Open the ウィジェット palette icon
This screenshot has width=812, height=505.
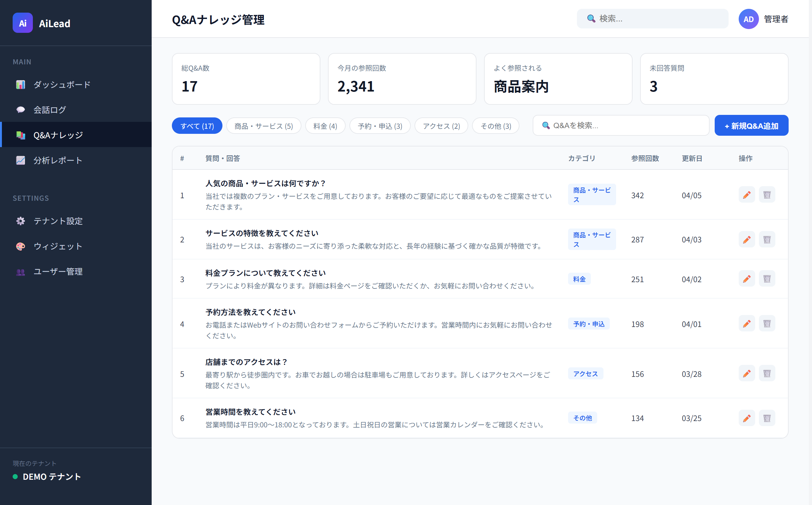[x=21, y=247]
